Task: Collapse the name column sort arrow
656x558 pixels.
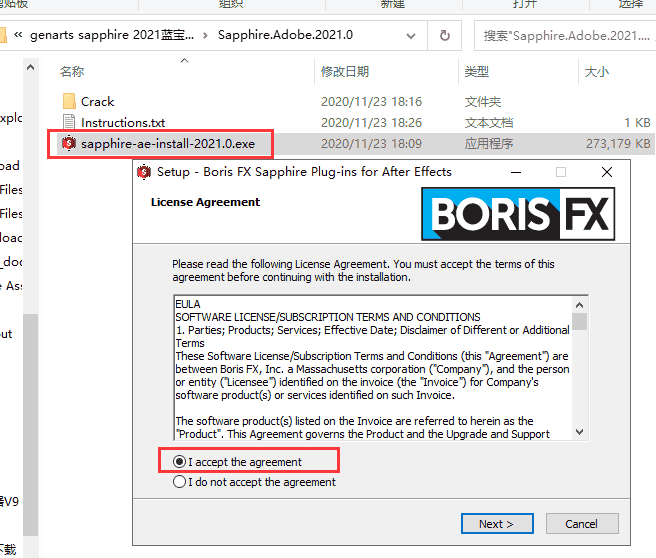Action: [184, 61]
